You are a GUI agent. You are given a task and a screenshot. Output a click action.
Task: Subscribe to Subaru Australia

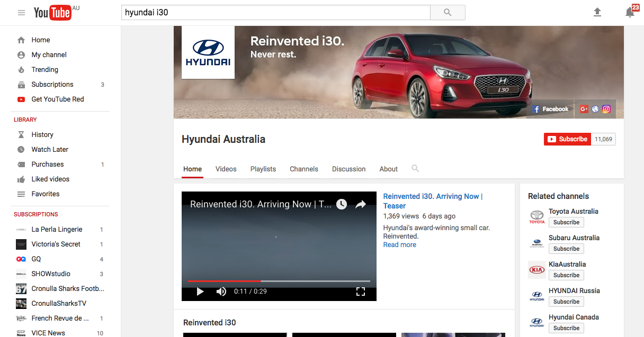566,249
